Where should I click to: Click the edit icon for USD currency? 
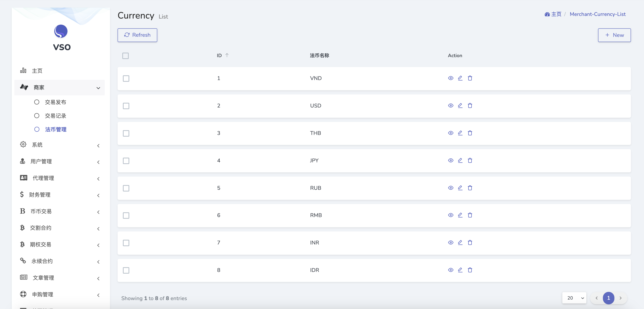(x=460, y=106)
